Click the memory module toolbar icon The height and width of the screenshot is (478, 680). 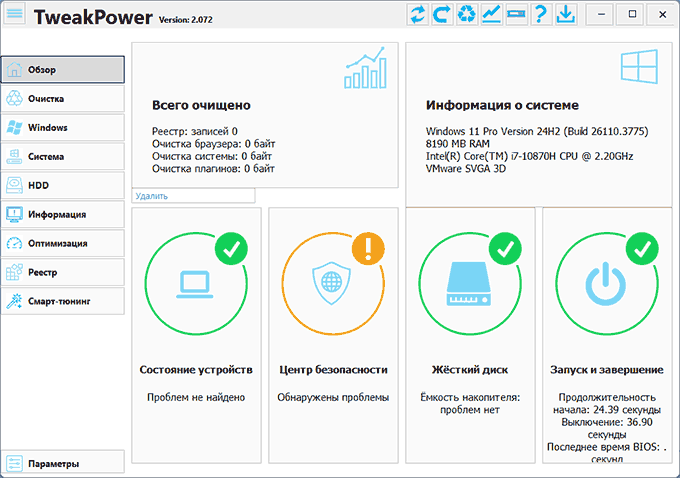[x=516, y=14]
